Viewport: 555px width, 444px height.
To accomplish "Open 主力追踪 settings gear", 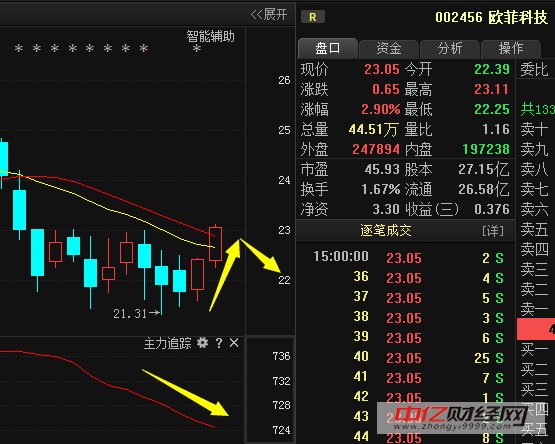I will pyautogui.click(x=202, y=342).
